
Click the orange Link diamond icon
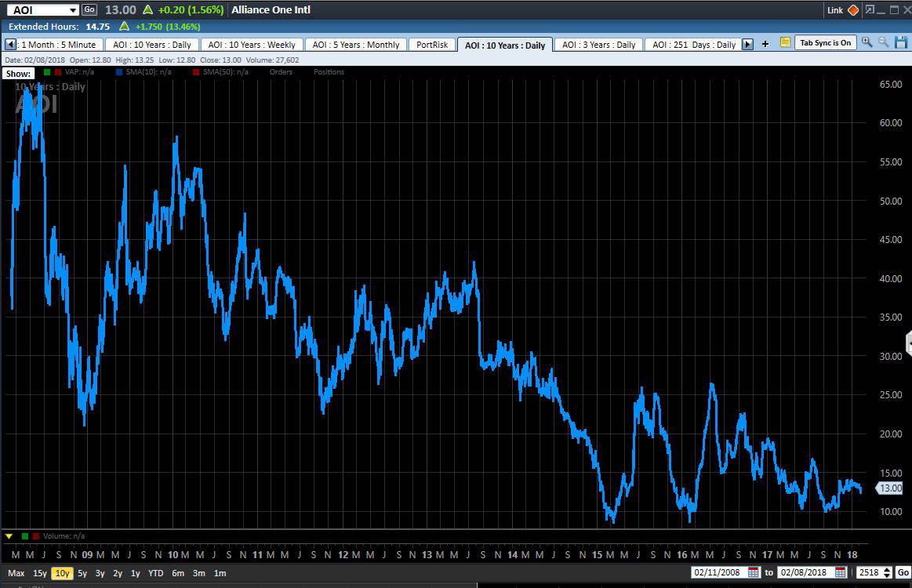click(853, 10)
